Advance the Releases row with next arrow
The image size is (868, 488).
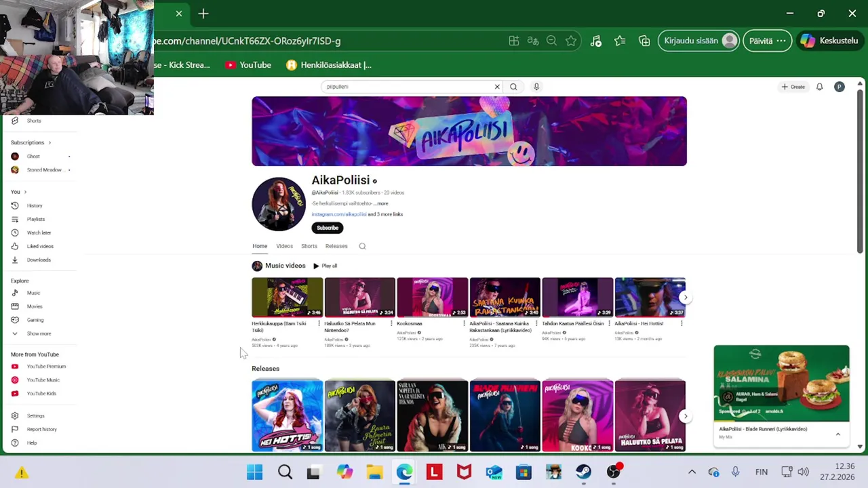686,416
